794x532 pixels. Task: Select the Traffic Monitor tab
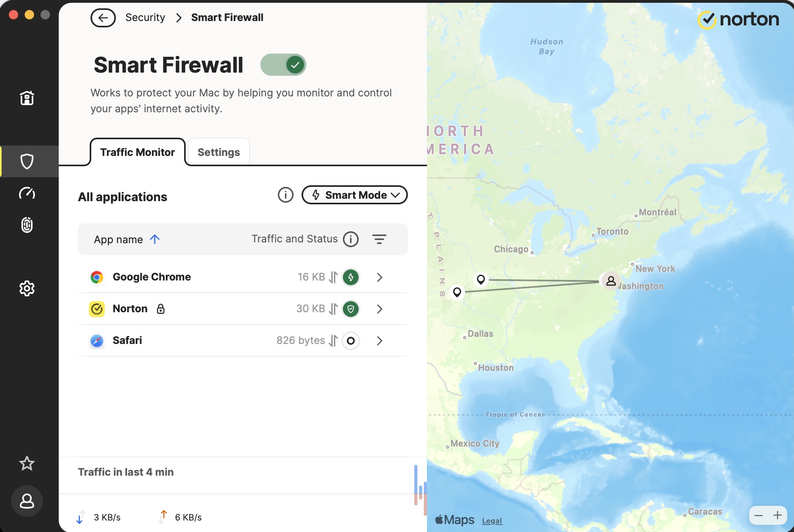click(x=137, y=152)
